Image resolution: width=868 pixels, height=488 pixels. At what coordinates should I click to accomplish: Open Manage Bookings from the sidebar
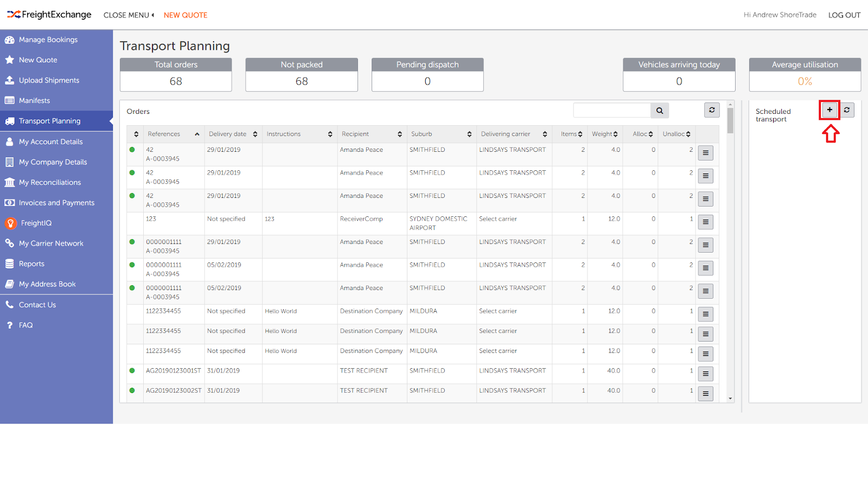(56, 40)
